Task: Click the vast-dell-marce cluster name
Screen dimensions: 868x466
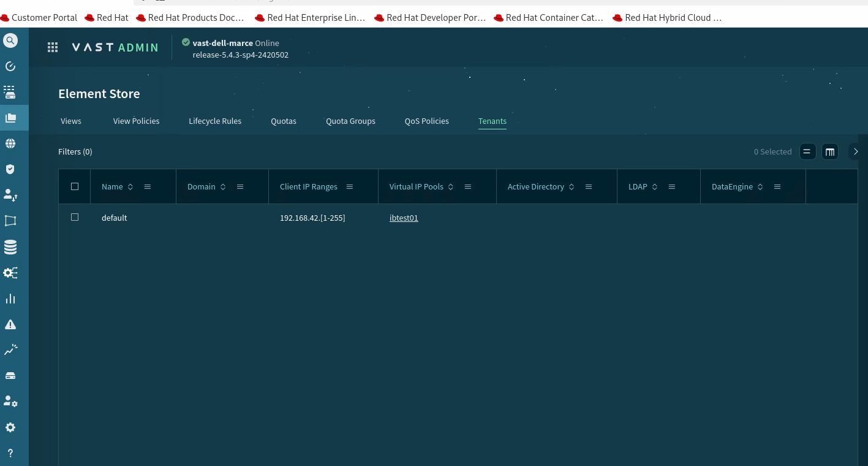Action: click(222, 43)
